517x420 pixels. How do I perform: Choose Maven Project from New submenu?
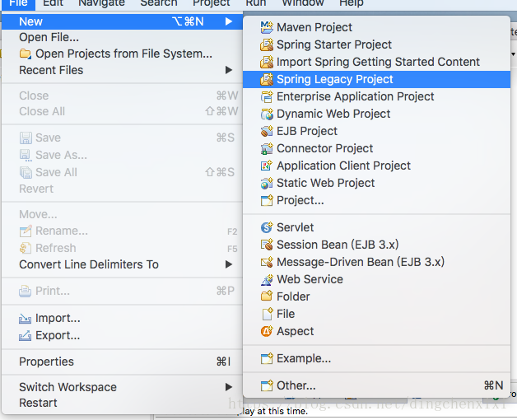click(x=376, y=27)
